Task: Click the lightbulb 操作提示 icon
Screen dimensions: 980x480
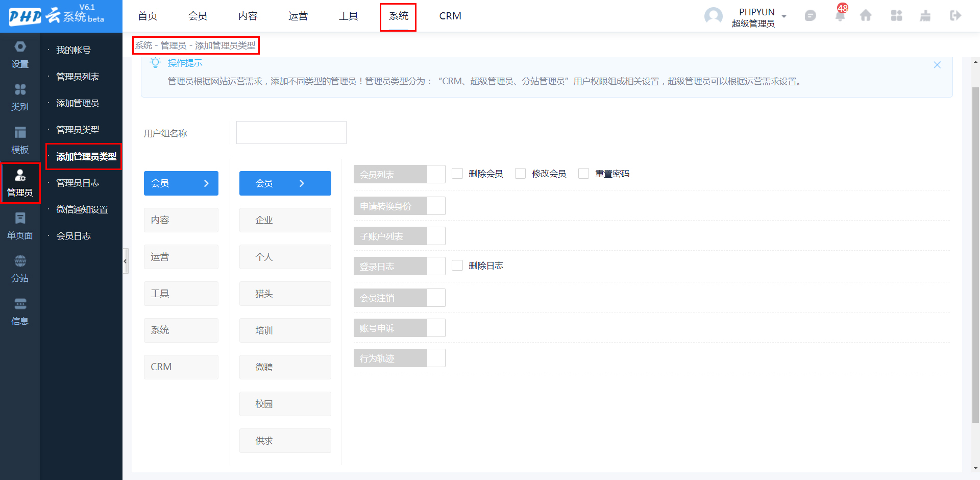Action: coord(155,62)
